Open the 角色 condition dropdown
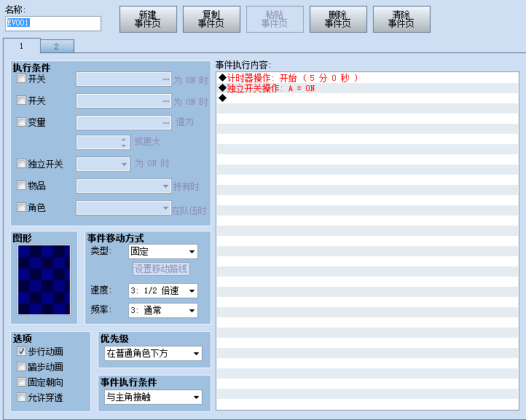This screenshot has height=420, width=526. tap(124, 208)
